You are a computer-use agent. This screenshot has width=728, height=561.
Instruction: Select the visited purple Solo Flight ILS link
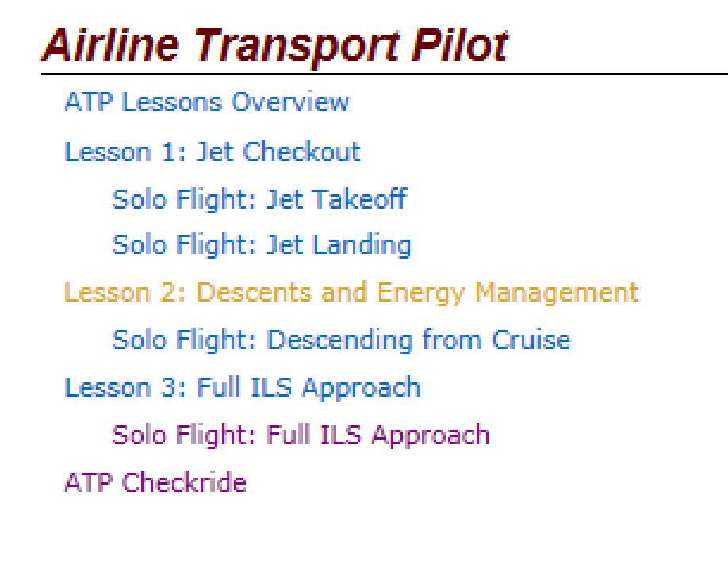301,435
